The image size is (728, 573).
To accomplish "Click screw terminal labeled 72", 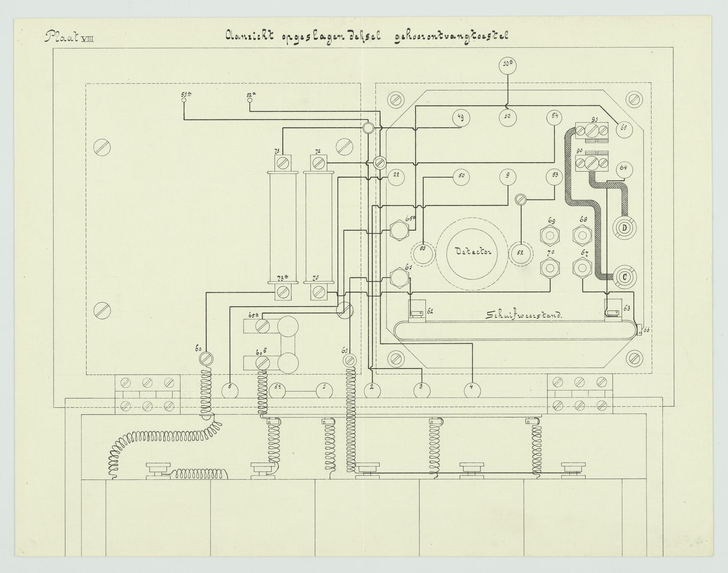I will [318, 162].
